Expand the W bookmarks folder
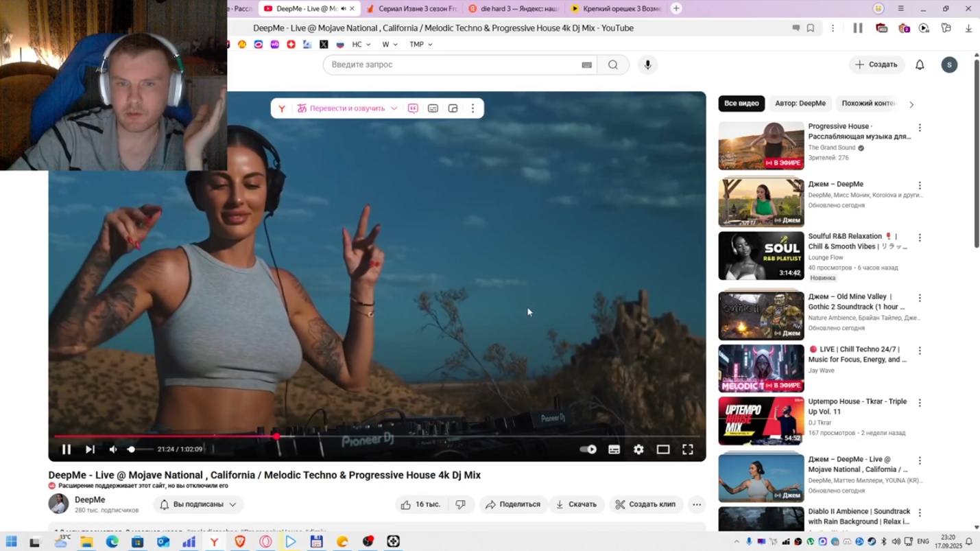Screen dimensions: 980x551 [x=390, y=45]
